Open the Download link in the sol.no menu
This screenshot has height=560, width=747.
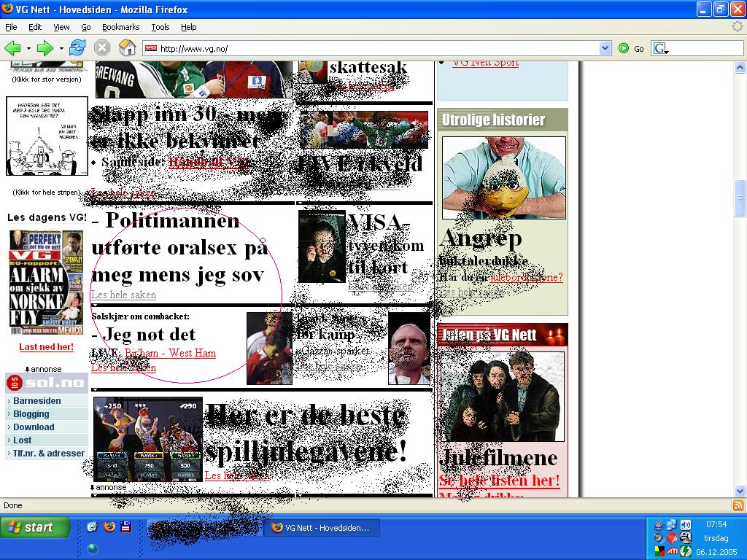(x=34, y=427)
